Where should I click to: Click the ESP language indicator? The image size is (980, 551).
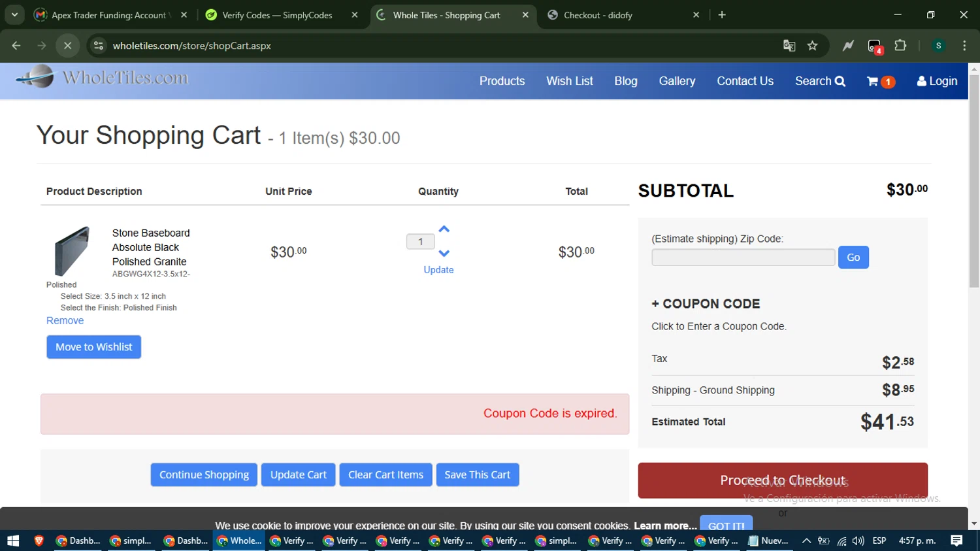coord(879,541)
